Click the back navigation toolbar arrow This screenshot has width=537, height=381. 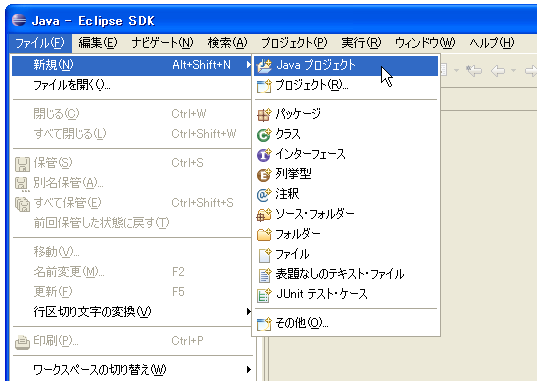click(498, 71)
